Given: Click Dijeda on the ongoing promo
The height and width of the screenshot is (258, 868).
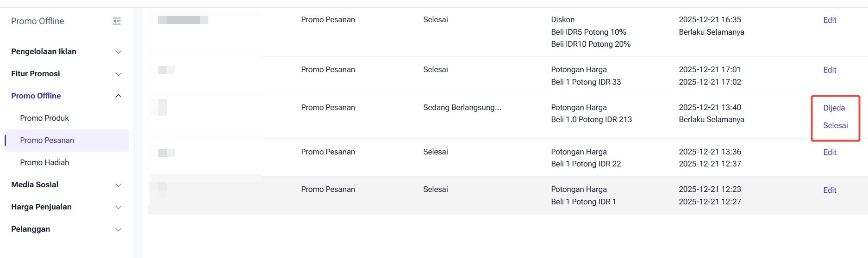Looking at the screenshot, I should [834, 108].
